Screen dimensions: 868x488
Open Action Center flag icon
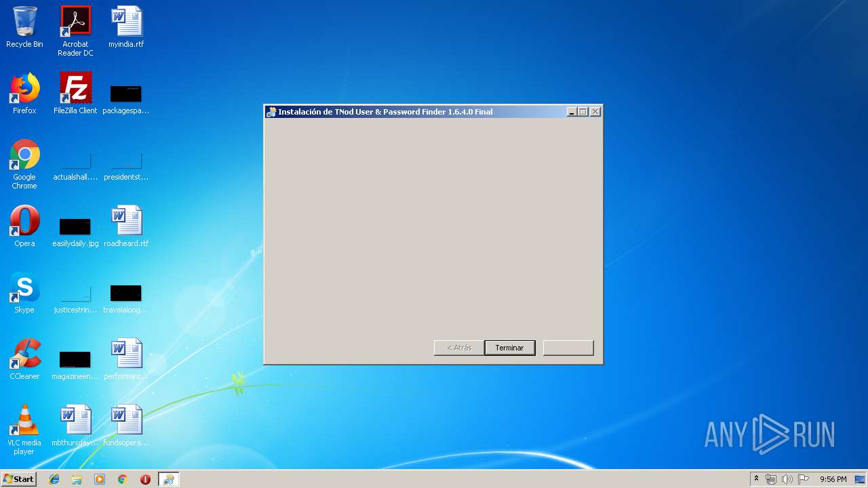coord(804,479)
